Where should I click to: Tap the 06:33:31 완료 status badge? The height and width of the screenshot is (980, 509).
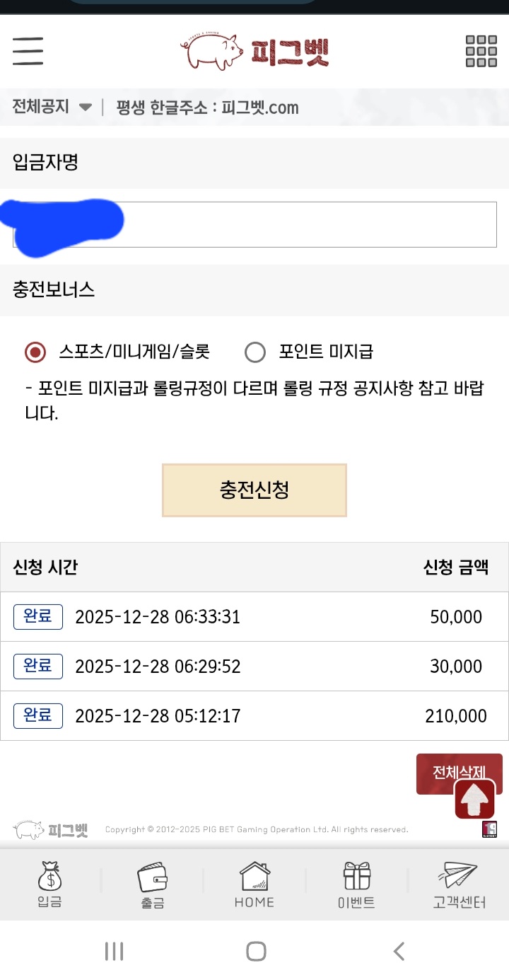pos(38,617)
